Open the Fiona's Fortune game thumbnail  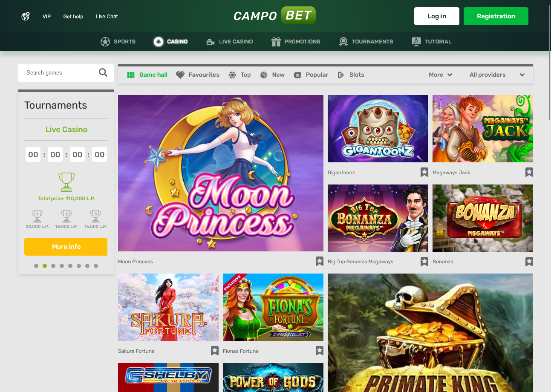coord(273,307)
